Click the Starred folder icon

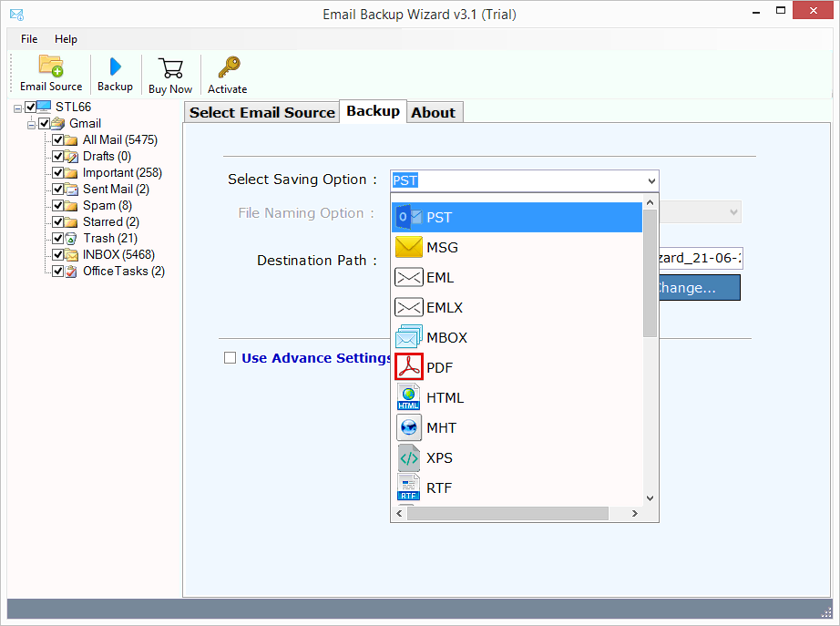[71, 222]
